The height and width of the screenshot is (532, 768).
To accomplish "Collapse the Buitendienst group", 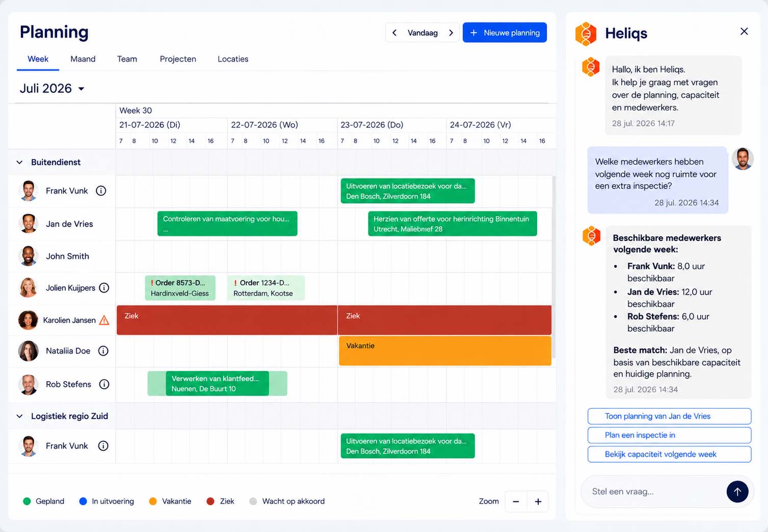I will [x=20, y=162].
